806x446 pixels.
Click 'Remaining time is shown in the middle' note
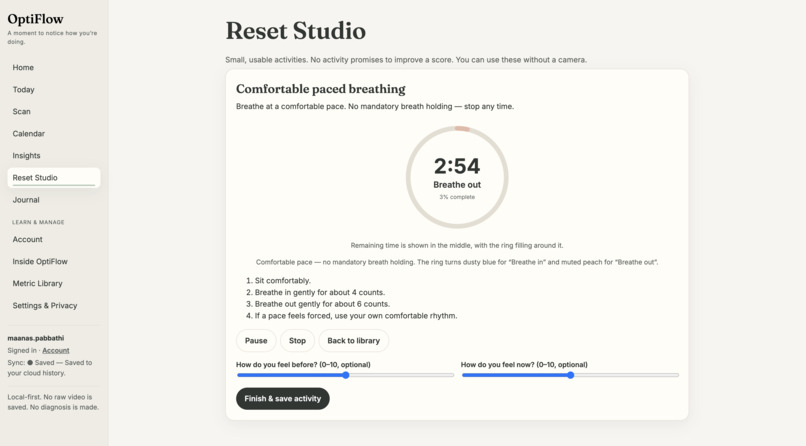pos(457,246)
